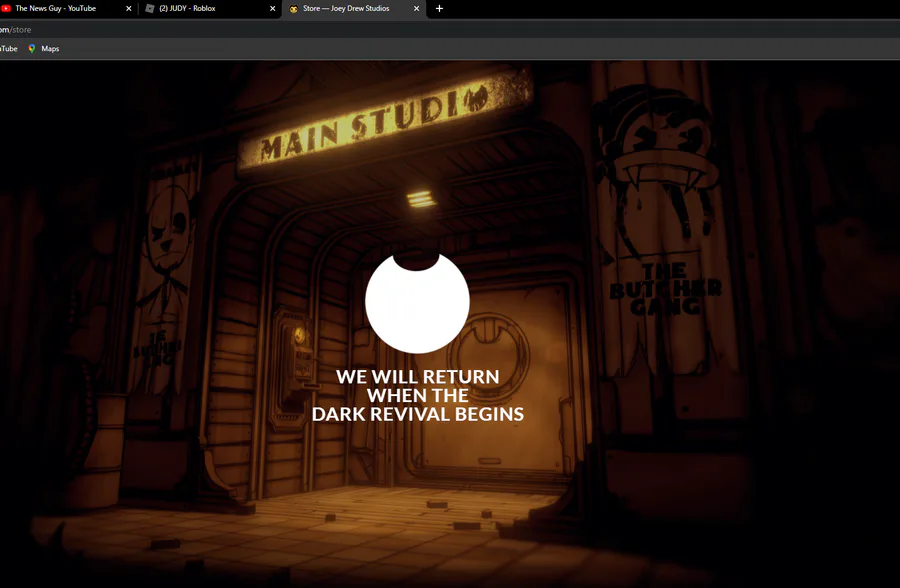Image resolution: width=900 pixels, height=588 pixels.
Task: Close the JUDY Roblox tab
Action: pyautogui.click(x=273, y=9)
